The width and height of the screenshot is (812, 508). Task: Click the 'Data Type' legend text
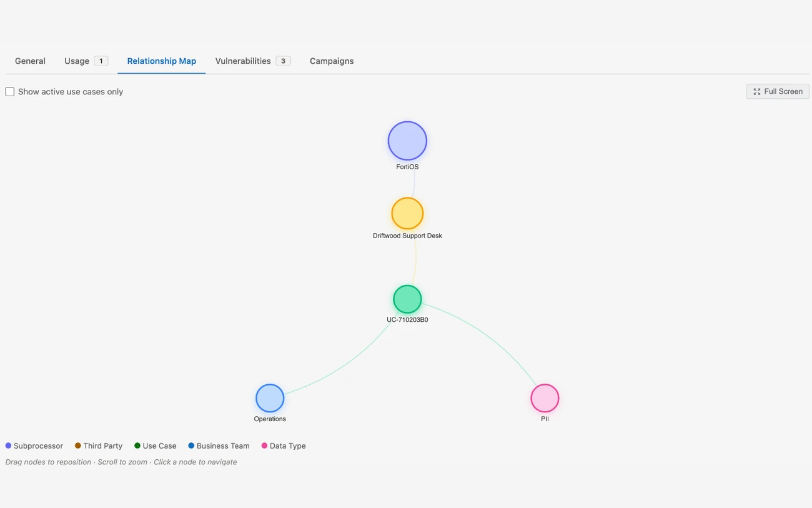[287, 446]
